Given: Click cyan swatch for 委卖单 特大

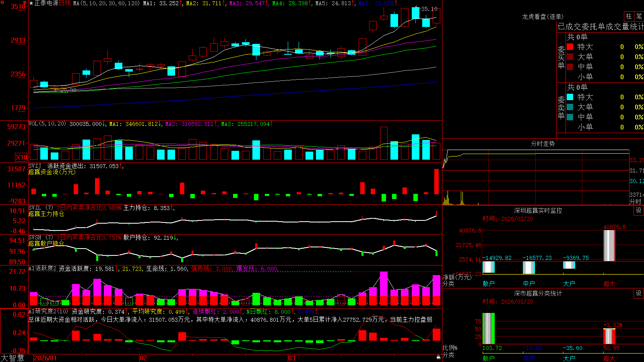Looking at the screenshot, I should click(x=570, y=97).
